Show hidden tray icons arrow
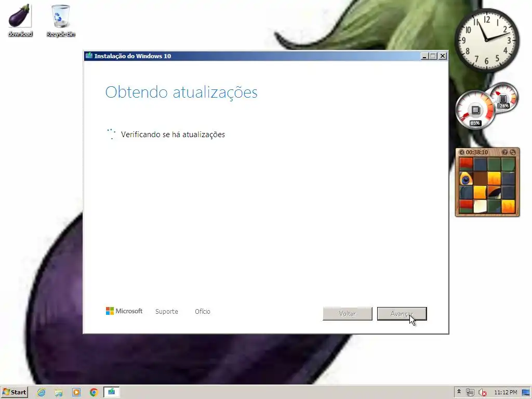 coord(459,392)
